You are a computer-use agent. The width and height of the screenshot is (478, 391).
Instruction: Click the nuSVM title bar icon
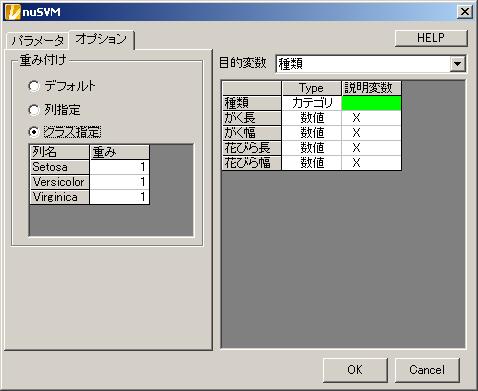pyautogui.click(x=12, y=12)
